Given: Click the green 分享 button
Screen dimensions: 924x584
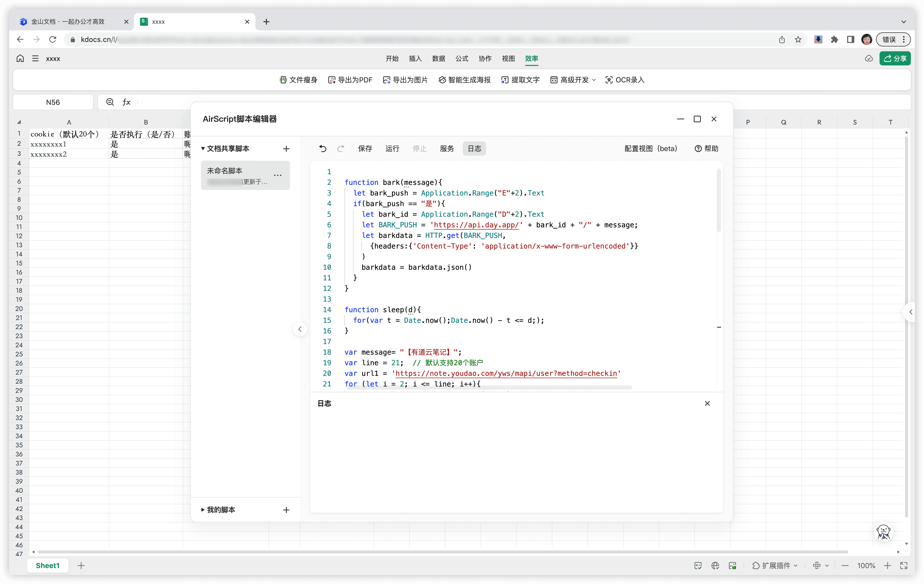Looking at the screenshot, I should (x=895, y=58).
